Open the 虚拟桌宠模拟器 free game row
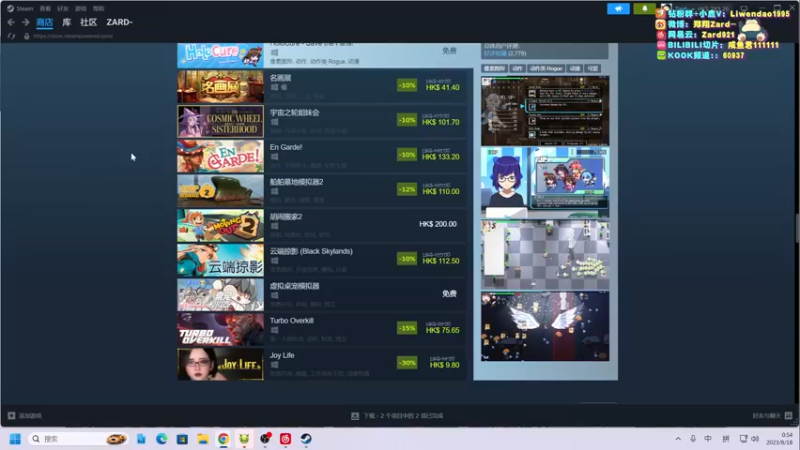The width and height of the screenshot is (800, 450). (322, 295)
